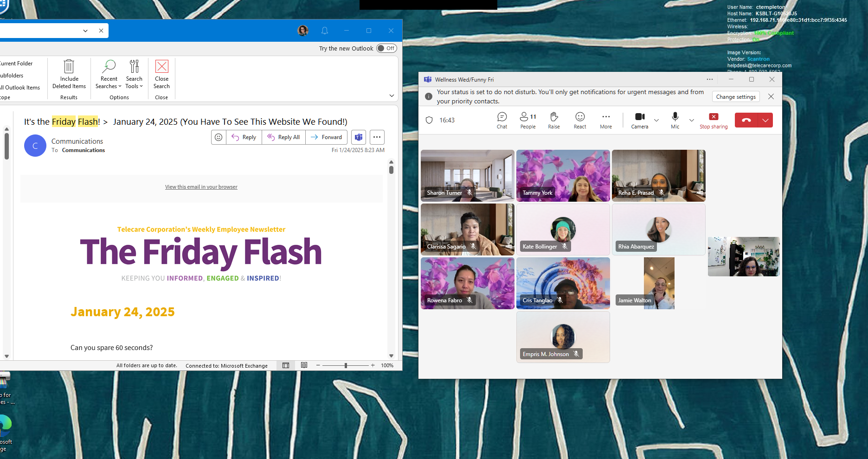Raise your hand in the meeting
The image size is (868, 459).
(554, 120)
